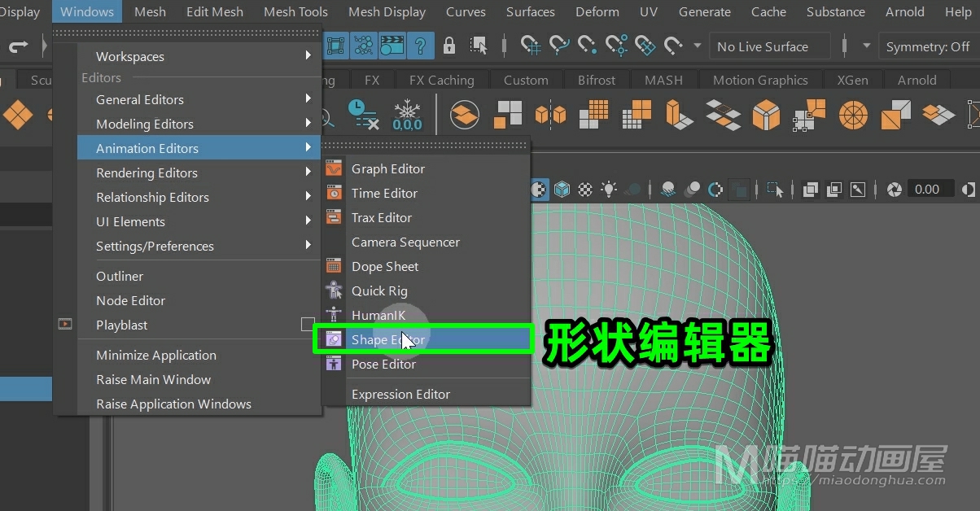Click the Animation Editors submenu tear-off bar
Image resolution: width=980 pixels, height=511 pixels.
[x=427, y=146]
